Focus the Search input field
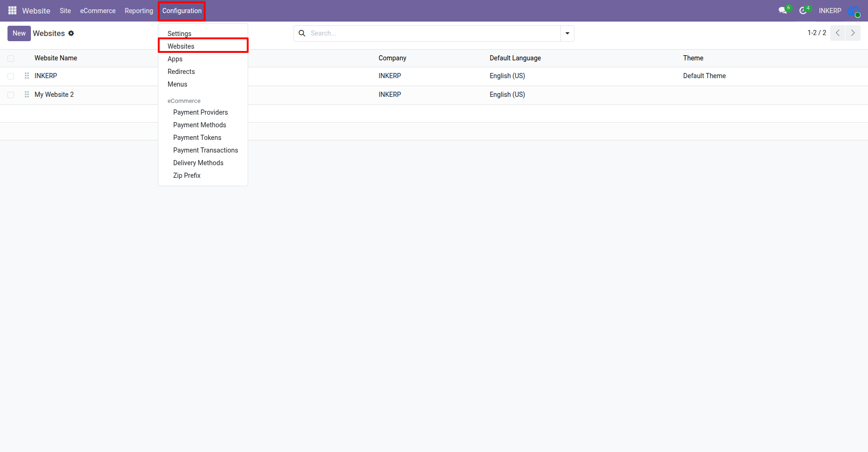The width and height of the screenshot is (868, 452). click(434, 33)
